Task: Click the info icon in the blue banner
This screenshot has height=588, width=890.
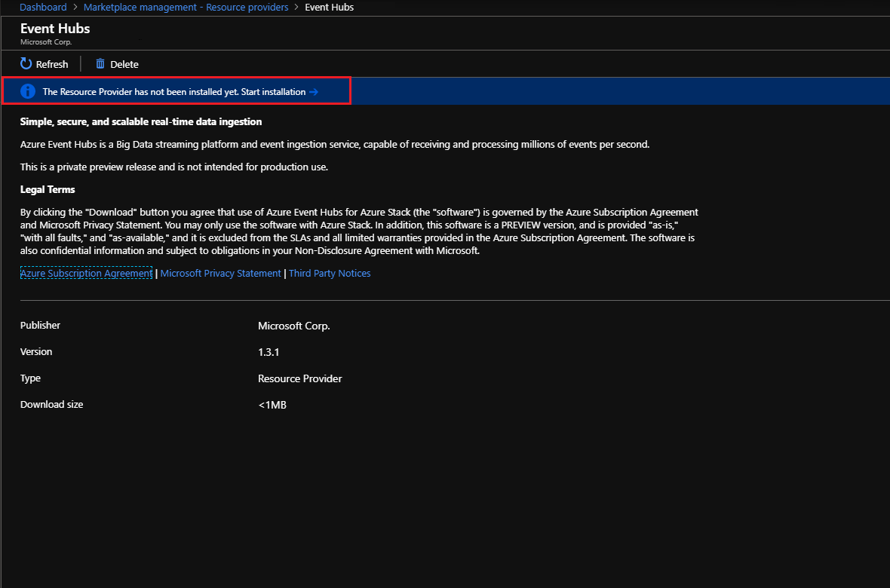Action: [x=27, y=90]
